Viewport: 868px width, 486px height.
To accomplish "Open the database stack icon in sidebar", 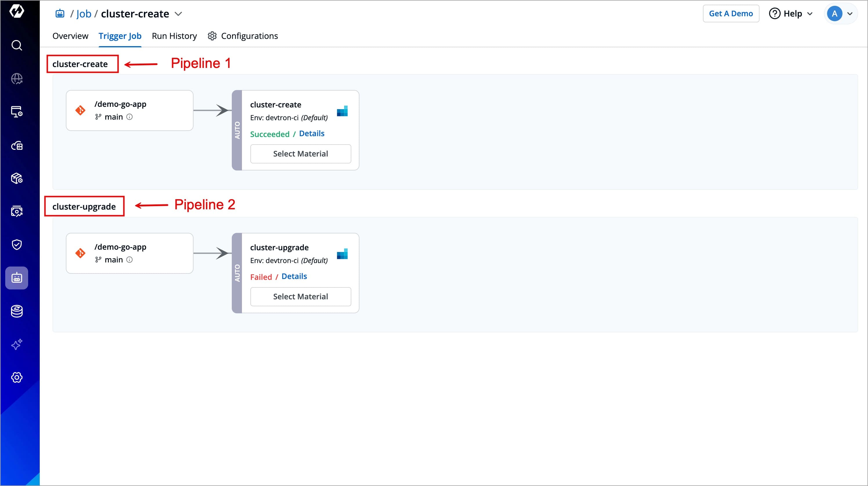I will 17,311.
